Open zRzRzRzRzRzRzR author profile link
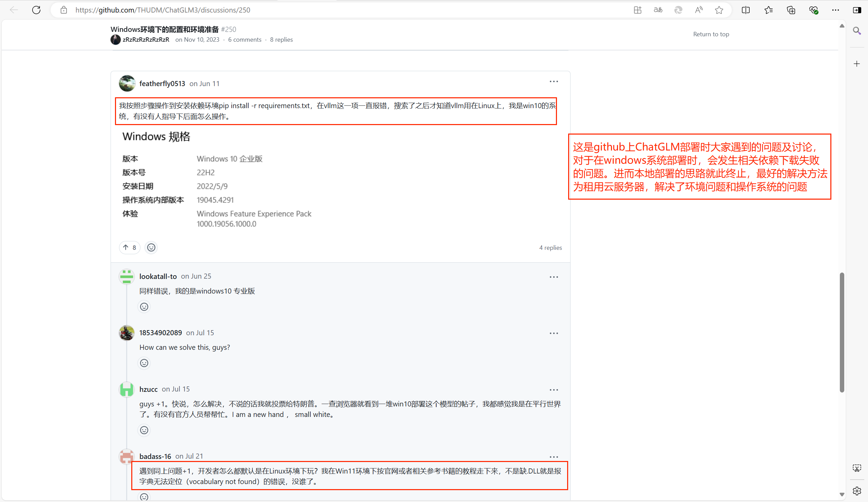Image resolution: width=868 pixels, height=502 pixels. [146, 40]
